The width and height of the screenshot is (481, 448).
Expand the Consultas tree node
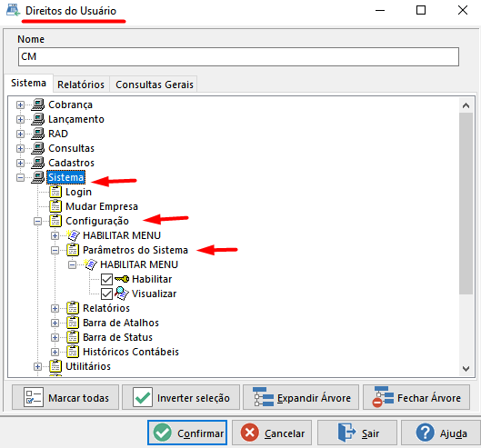(x=20, y=148)
